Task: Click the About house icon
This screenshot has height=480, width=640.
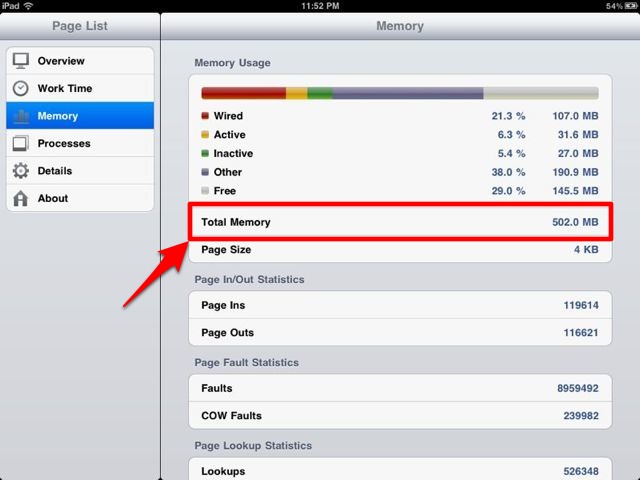Action: [x=20, y=198]
